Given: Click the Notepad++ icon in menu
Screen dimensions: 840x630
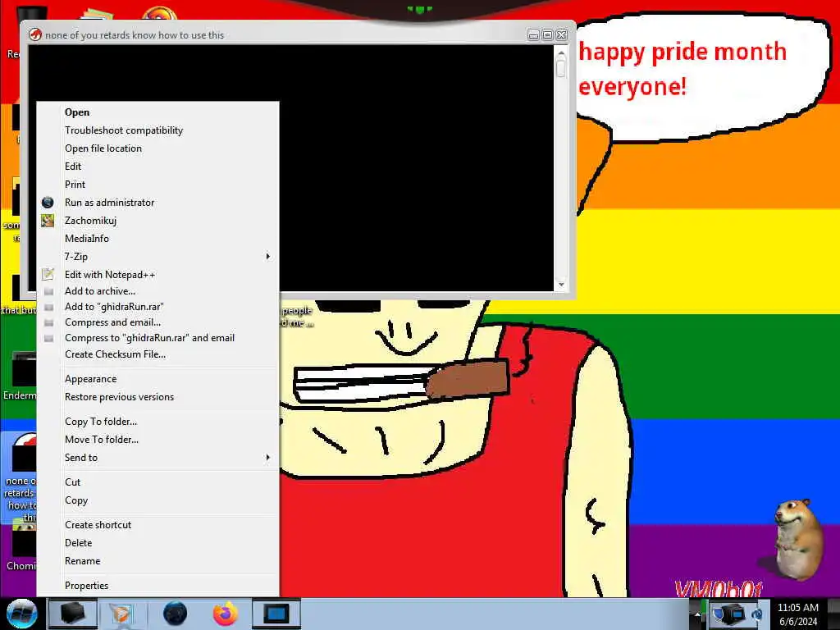Looking at the screenshot, I should 48,274.
